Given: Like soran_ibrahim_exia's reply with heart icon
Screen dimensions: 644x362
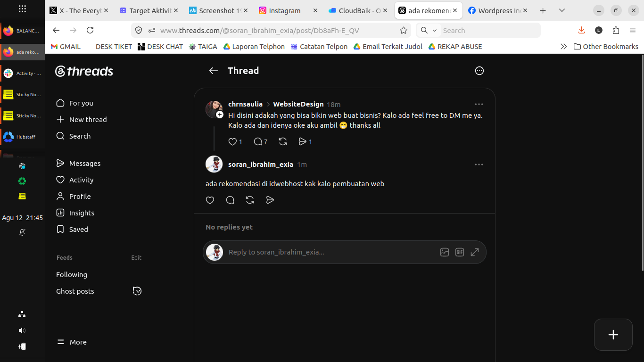Looking at the screenshot, I should coord(210,200).
